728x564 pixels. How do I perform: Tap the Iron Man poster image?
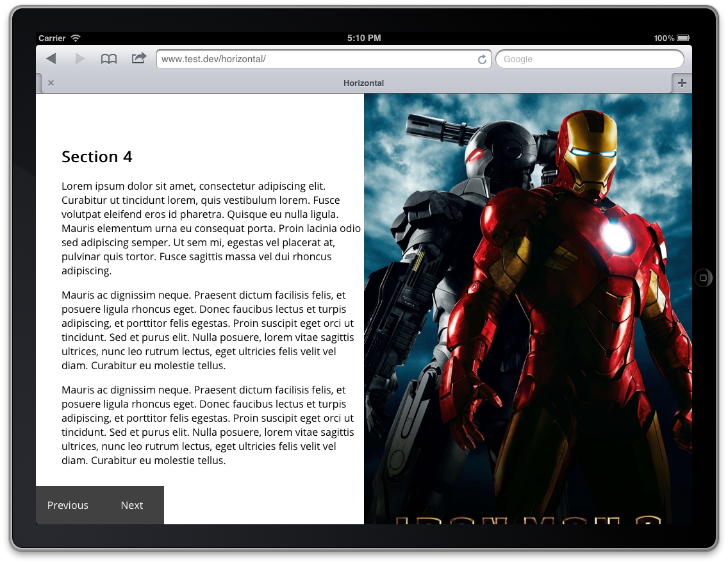tap(528, 309)
